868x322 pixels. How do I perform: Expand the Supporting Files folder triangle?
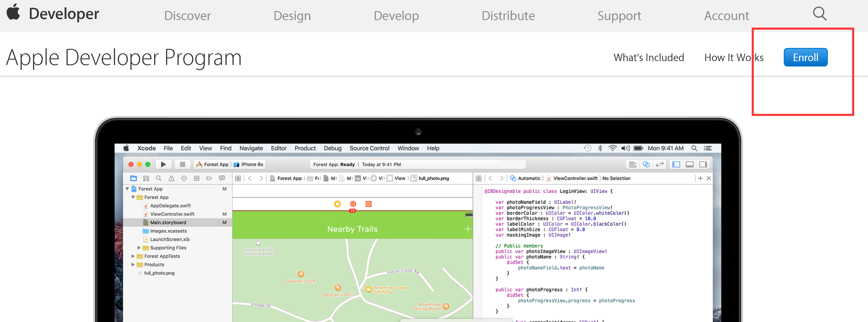pyautogui.click(x=139, y=247)
